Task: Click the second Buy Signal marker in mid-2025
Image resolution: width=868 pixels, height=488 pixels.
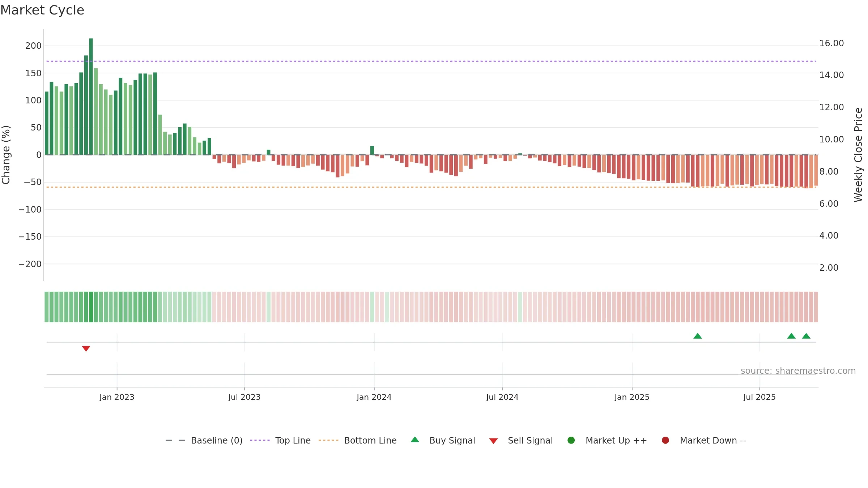Action: click(x=791, y=336)
